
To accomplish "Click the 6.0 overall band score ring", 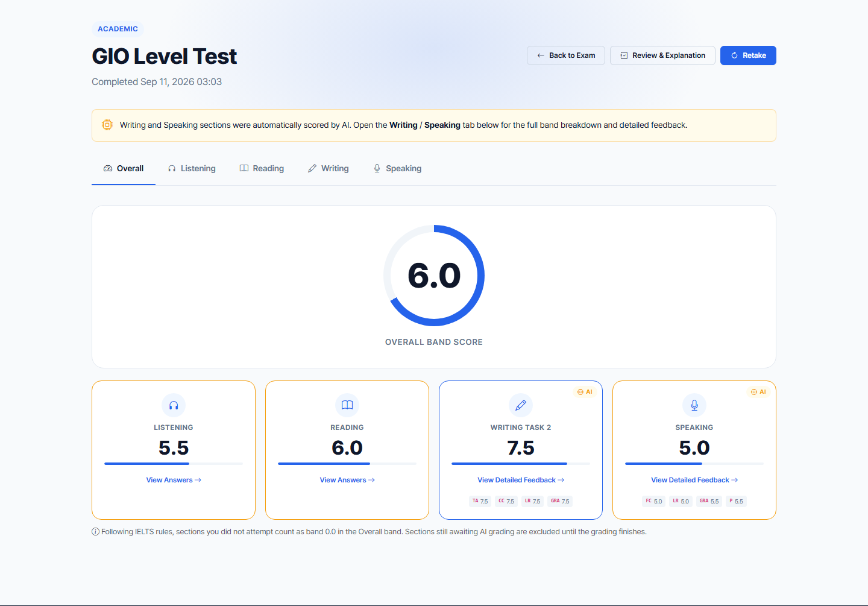I will coord(434,276).
